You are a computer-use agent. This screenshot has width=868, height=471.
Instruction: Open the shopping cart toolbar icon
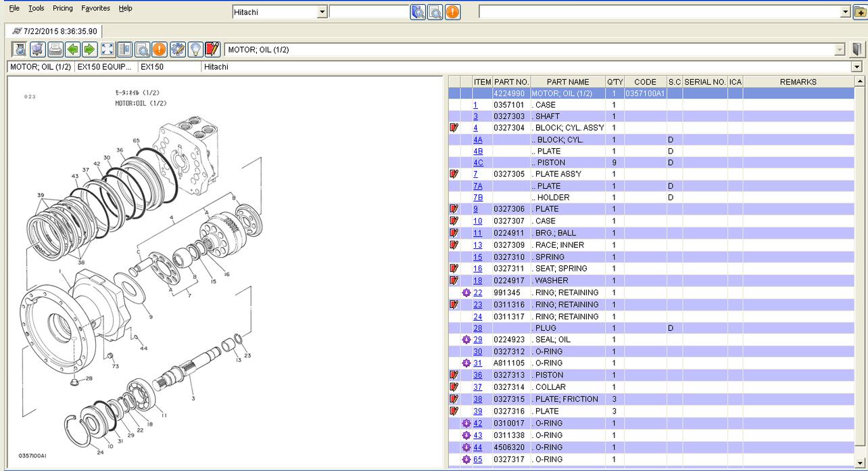[x=38, y=49]
